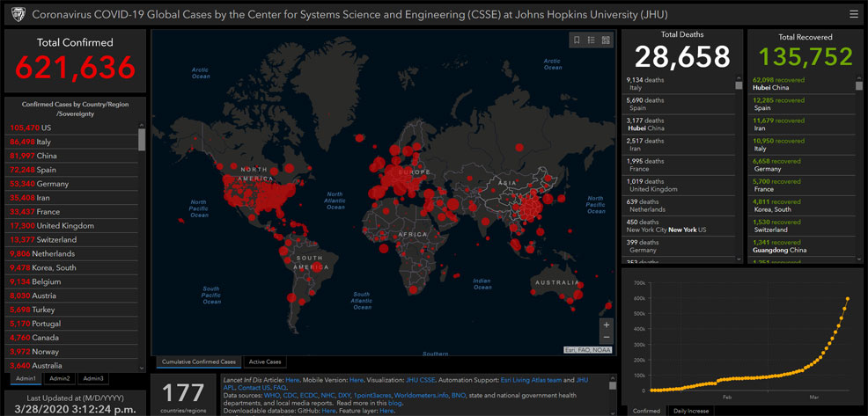Select the 86,498 Italy row
Viewport: 868px width, 416px height.
(x=71, y=142)
